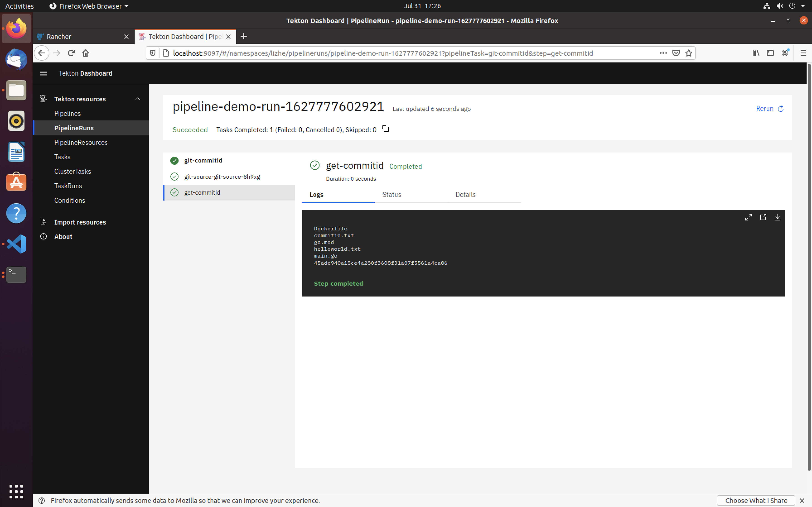Click the Tasks sidebar item
812x507 pixels.
tap(62, 157)
